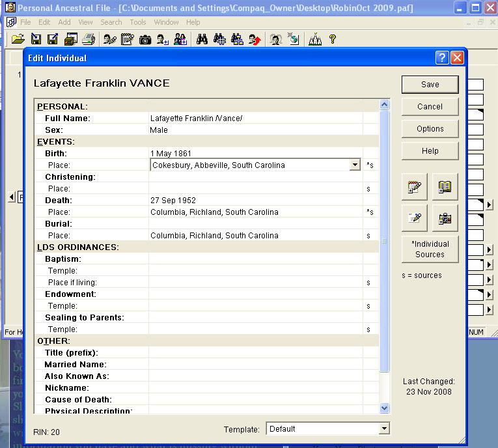Open the Tools menu
Viewport: 498px width, 448px height.
(x=138, y=22)
